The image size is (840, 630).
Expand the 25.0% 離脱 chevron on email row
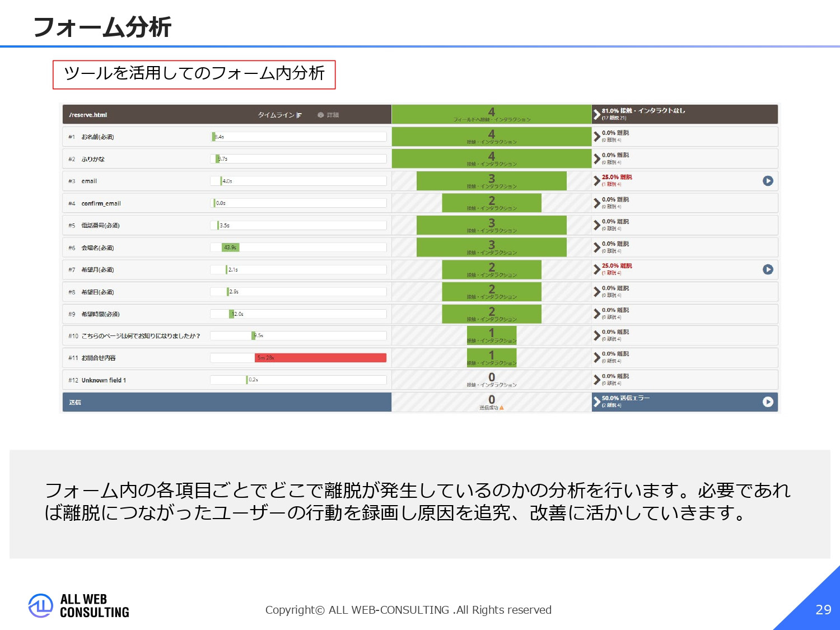click(x=596, y=180)
